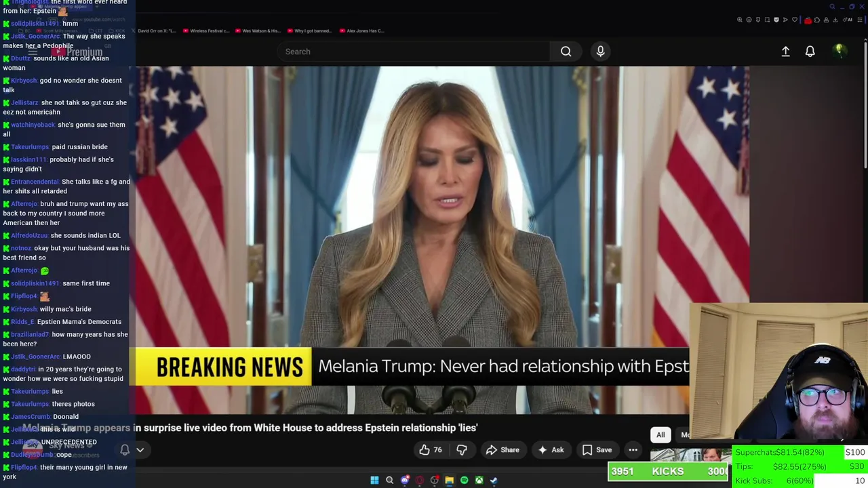Open the YouTube upload/create icon

tap(785, 52)
